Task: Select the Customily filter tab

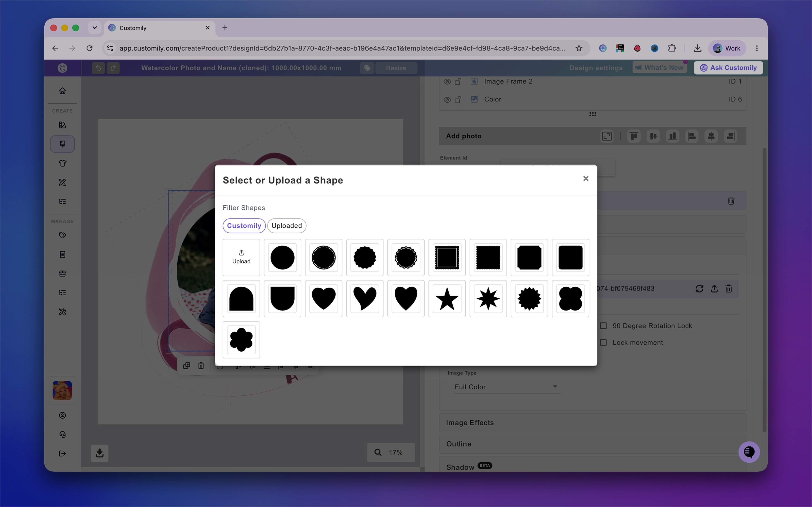Action: tap(244, 226)
